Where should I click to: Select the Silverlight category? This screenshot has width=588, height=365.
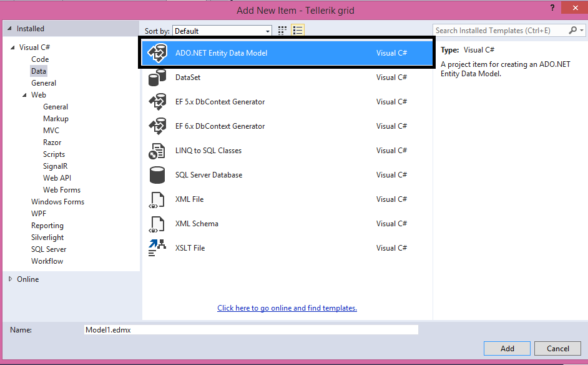click(x=47, y=237)
